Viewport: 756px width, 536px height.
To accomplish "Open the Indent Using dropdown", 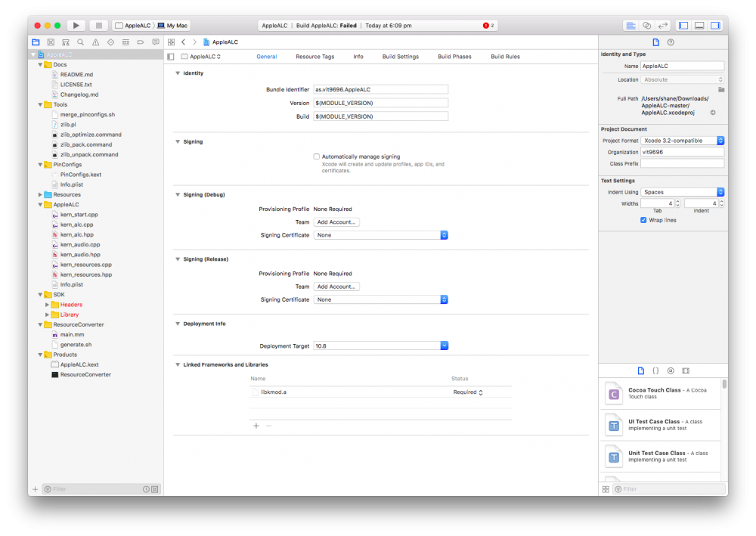I will (682, 192).
